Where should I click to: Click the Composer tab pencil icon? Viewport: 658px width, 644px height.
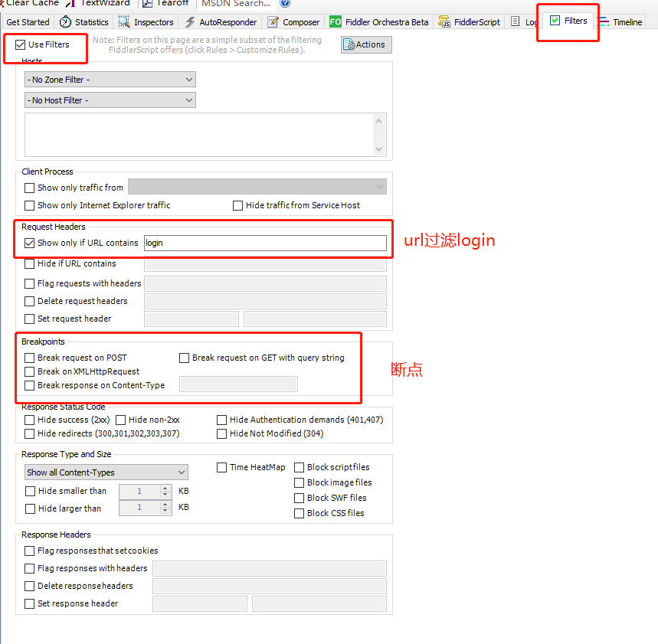[273, 22]
